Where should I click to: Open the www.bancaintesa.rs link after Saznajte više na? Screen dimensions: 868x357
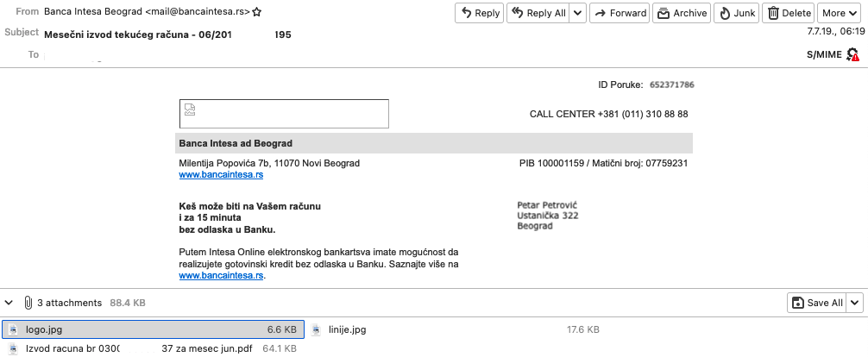pyautogui.click(x=221, y=275)
